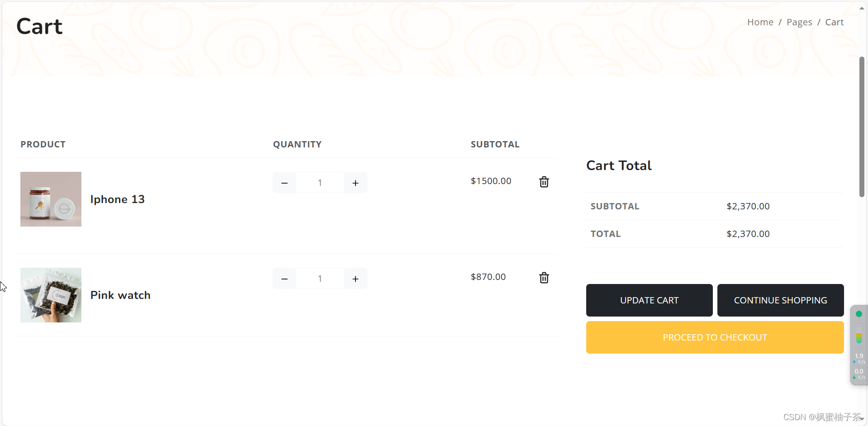
Task: Decrease Pink watch quantity with minus icon
Action: (x=285, y=279)
